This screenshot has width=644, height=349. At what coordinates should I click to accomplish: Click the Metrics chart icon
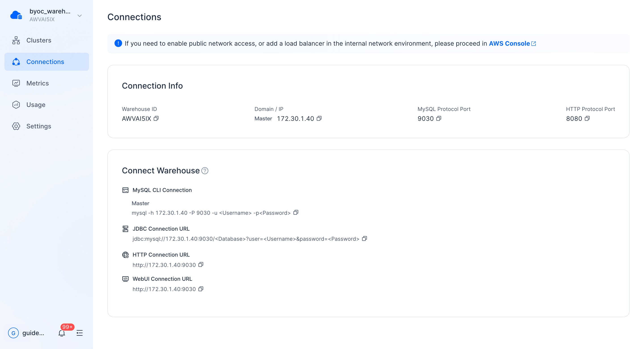16,83
